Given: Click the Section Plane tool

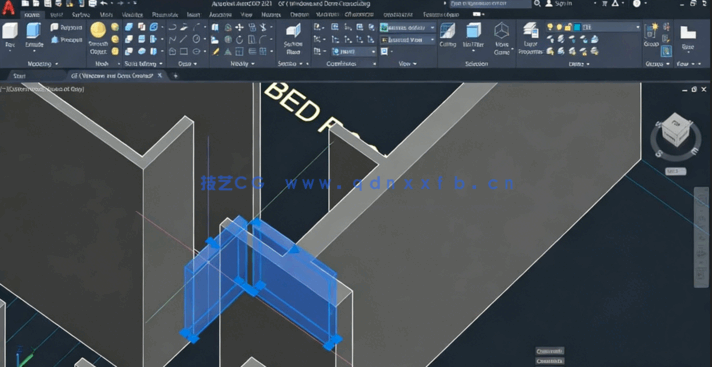Looking at the screenshot, I should 293,38.
